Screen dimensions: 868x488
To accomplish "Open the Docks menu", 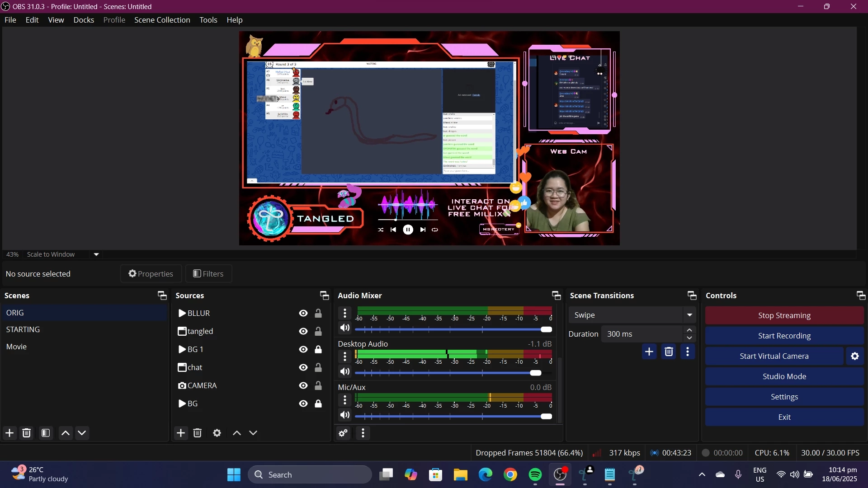I will point(84,20).
